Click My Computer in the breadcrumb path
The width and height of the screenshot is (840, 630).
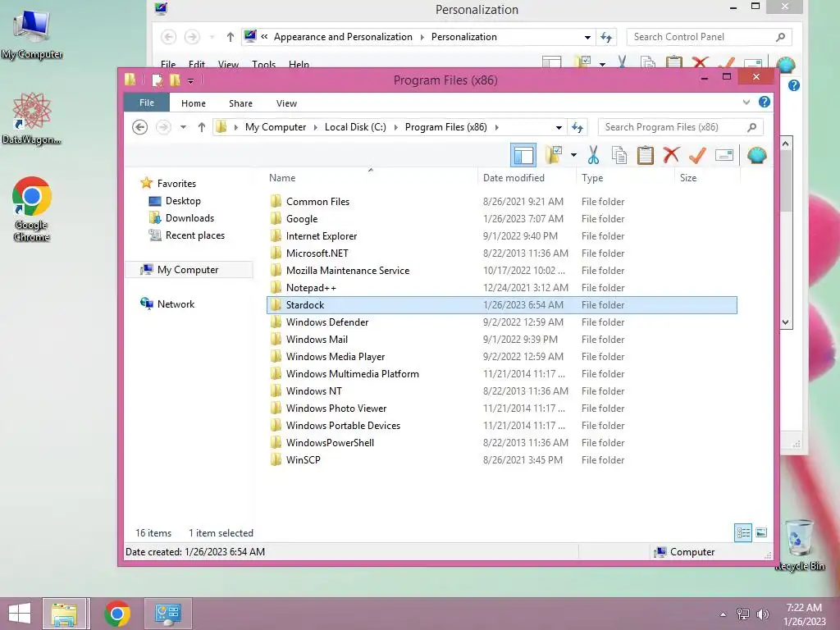pos(276,127)
